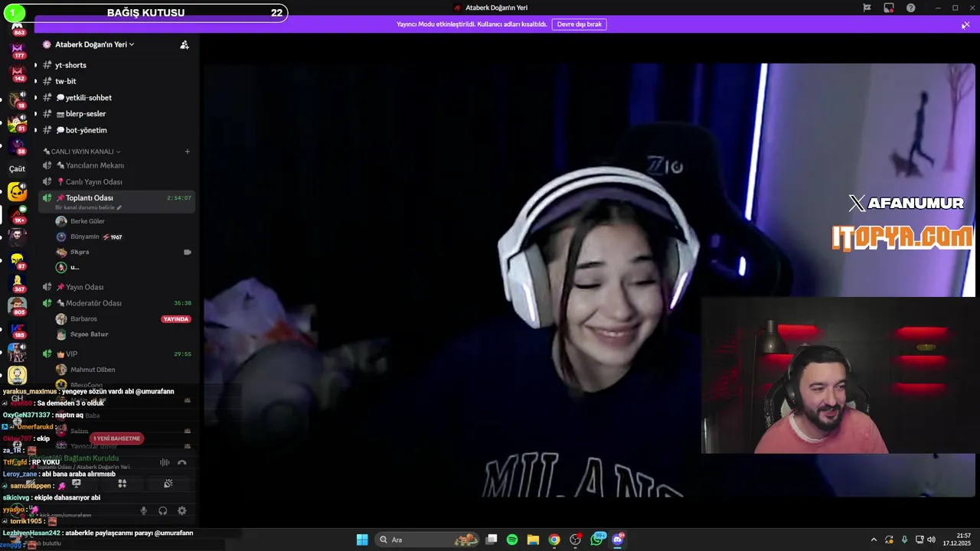Click the taskbar search box 'Ara'

pos(428,540)
